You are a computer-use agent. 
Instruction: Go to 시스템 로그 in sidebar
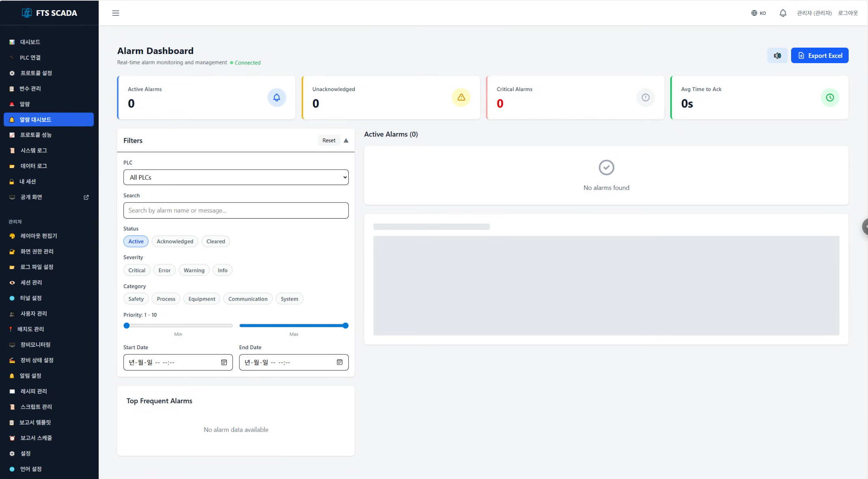[34, 151]
